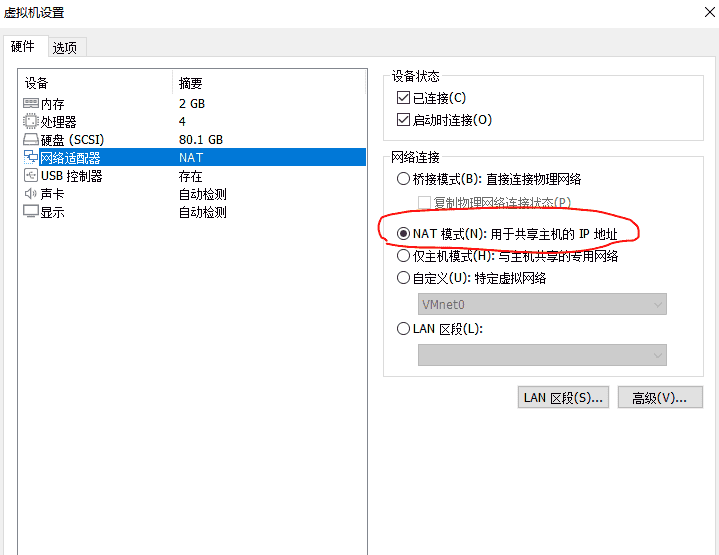Select 自定义(U) 特定虚拟网络 radio button
The width and height of the screenshot is (719, 555).
[403, 278]
